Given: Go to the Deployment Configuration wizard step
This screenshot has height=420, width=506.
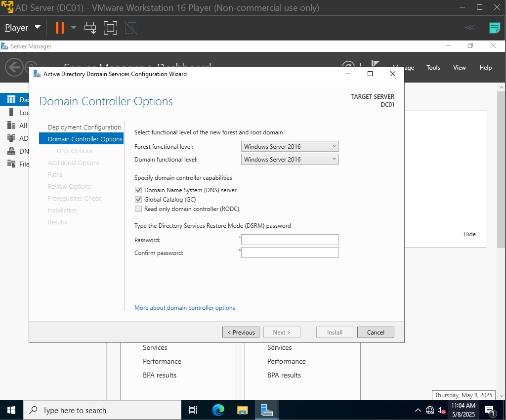Looking at the screenshot, I should point(84,127).
